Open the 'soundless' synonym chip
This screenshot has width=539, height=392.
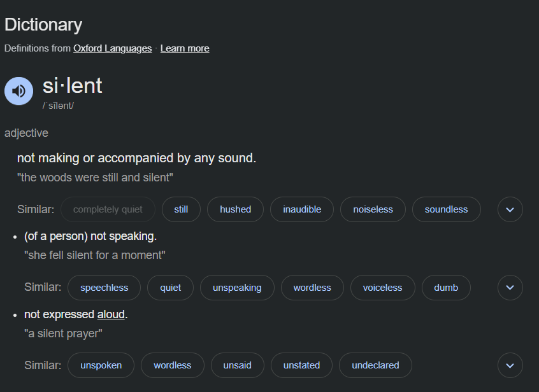(446, 209)
